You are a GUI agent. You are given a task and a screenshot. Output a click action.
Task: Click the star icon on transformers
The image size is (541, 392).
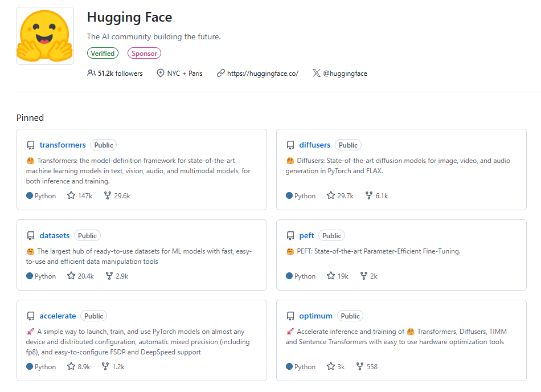coord(71,195)
